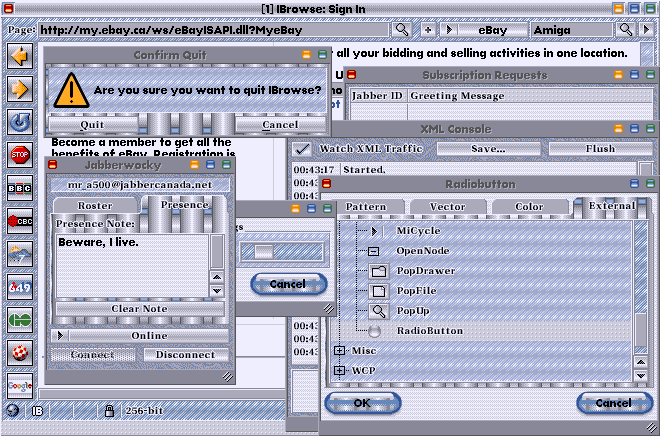Switch to the Vector tab
Viewport: 660px width, 436px height.
point(447,206)
